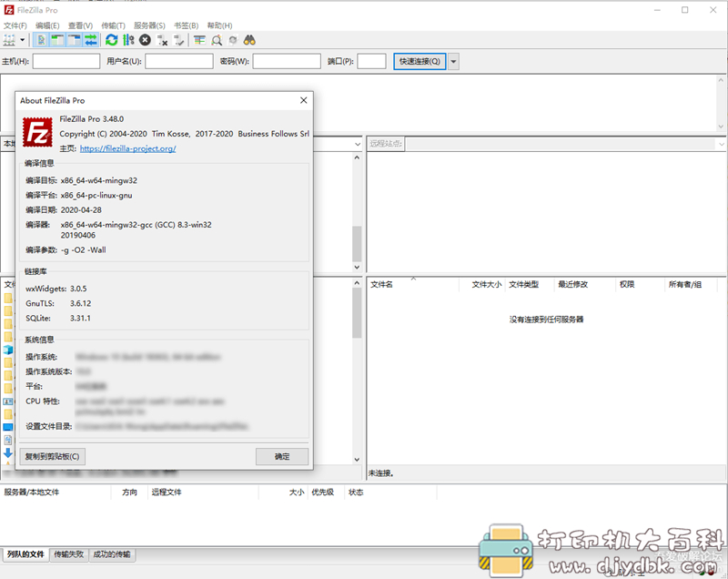Toggle local directory tree display
Image resolution: width=728 pixels, height=579 pixels.
tap(57, 40)
